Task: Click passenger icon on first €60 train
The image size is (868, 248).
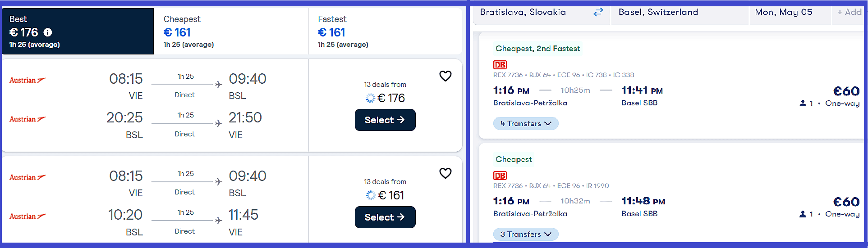Action: [803, 104]
